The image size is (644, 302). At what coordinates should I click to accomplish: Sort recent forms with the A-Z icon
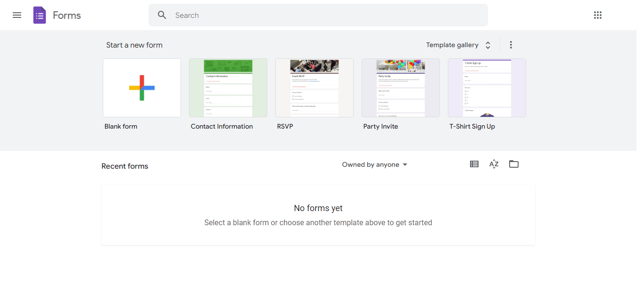pos(494,164)
